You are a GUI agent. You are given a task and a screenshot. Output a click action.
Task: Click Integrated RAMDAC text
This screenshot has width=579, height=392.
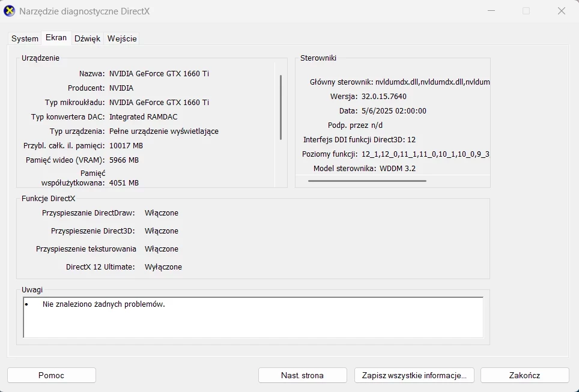pyautogui.click(x=144, y=116)
